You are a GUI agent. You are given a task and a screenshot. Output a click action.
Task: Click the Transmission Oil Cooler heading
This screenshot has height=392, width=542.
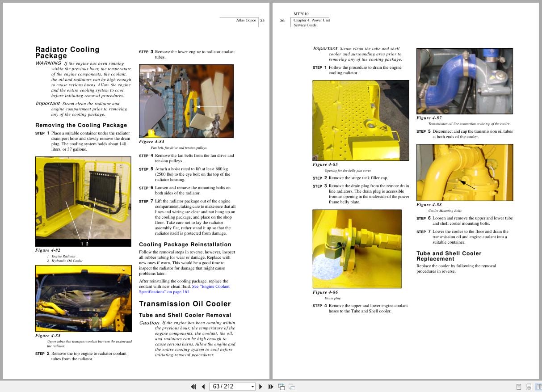click(x=185, y=304)
